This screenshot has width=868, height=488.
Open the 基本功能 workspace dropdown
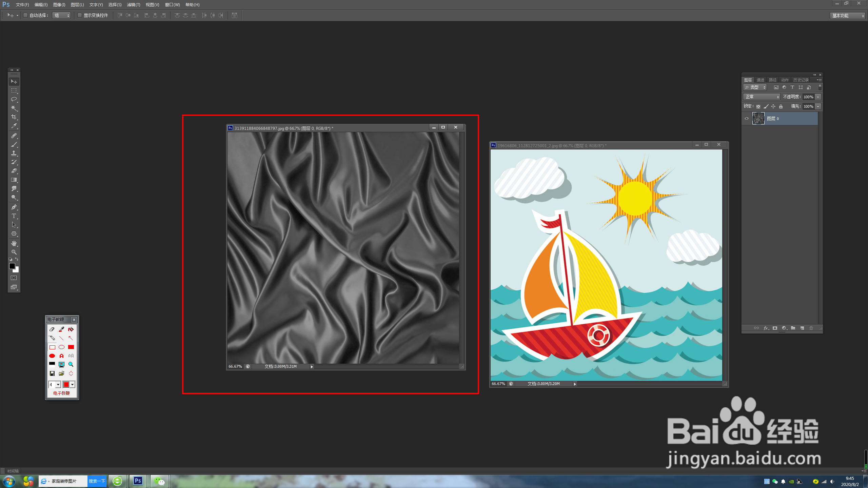pyautogui.click(x=848, y=16)
